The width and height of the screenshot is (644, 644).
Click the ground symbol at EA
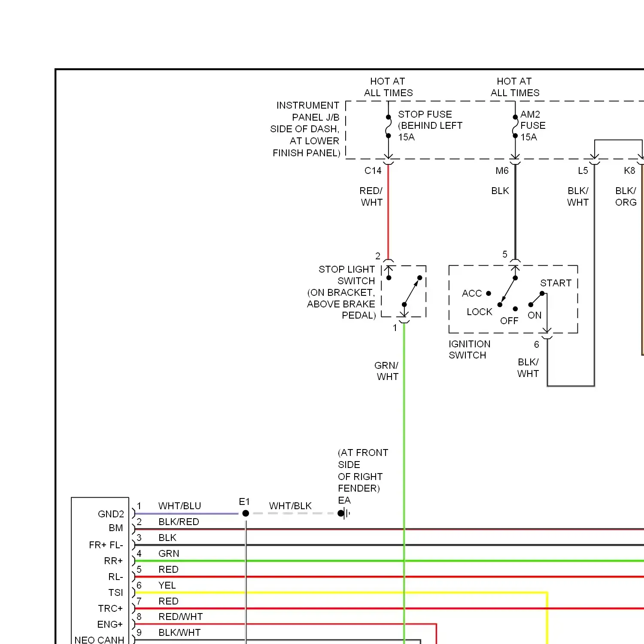point(344,513)
